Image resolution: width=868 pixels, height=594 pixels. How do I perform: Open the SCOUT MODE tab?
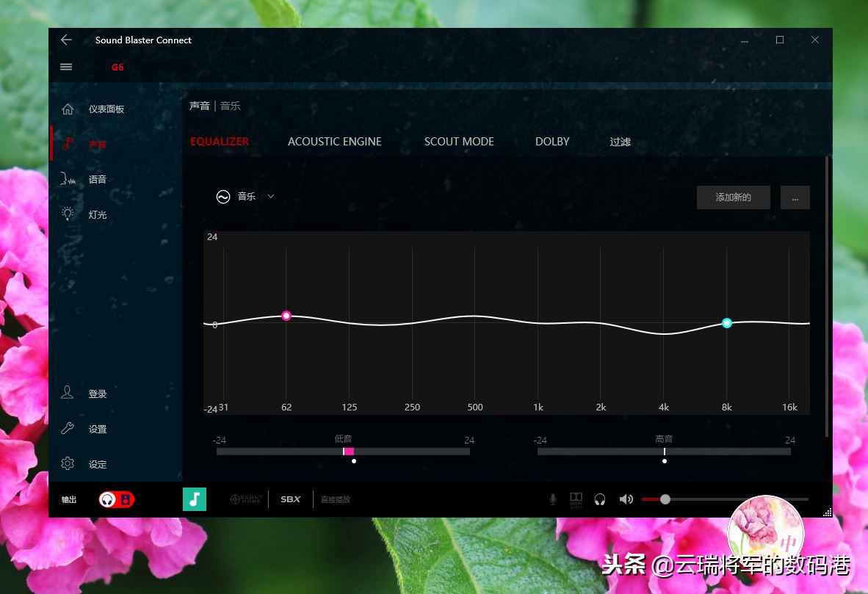(x=459, y=142)
